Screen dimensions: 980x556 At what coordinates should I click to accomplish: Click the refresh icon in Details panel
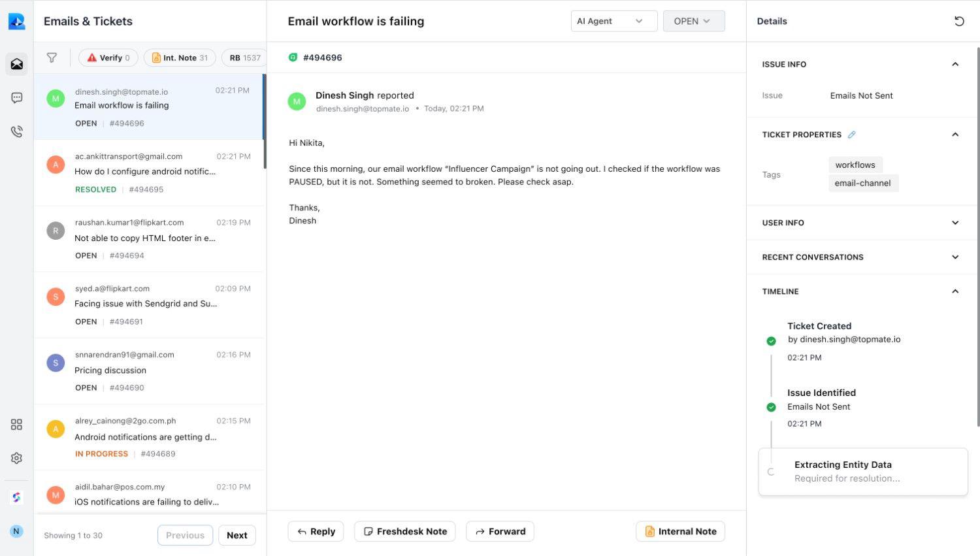point(959,21)
